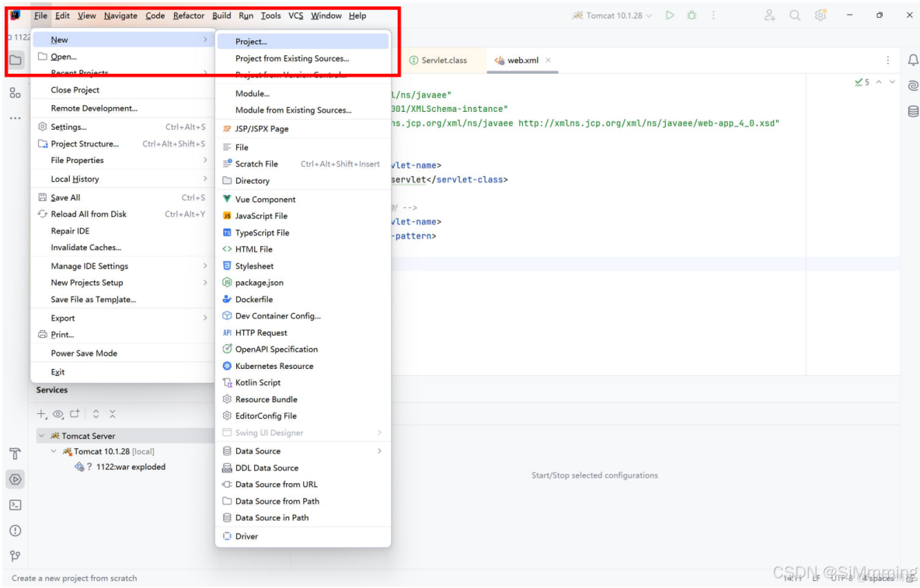Open Search Everywhere with the magnifier icon

794,16
